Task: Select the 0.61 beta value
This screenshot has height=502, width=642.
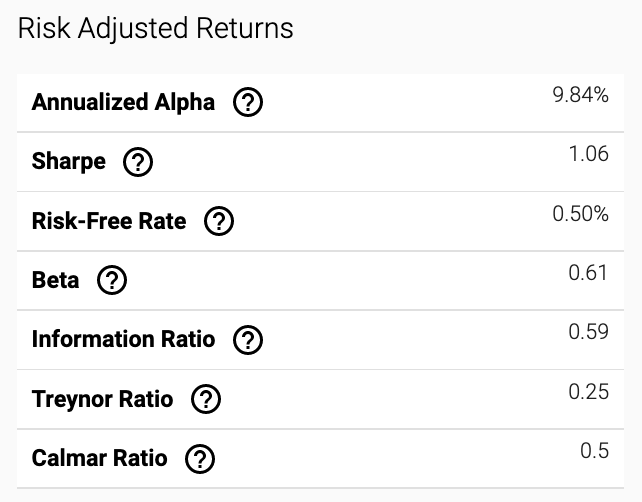Action: (x=588, y=273)
